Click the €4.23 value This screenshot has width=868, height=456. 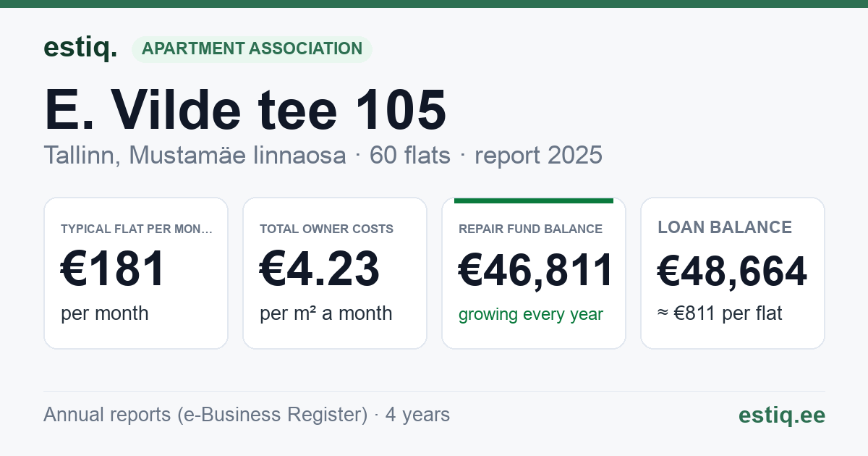click(x=320, y=269)
